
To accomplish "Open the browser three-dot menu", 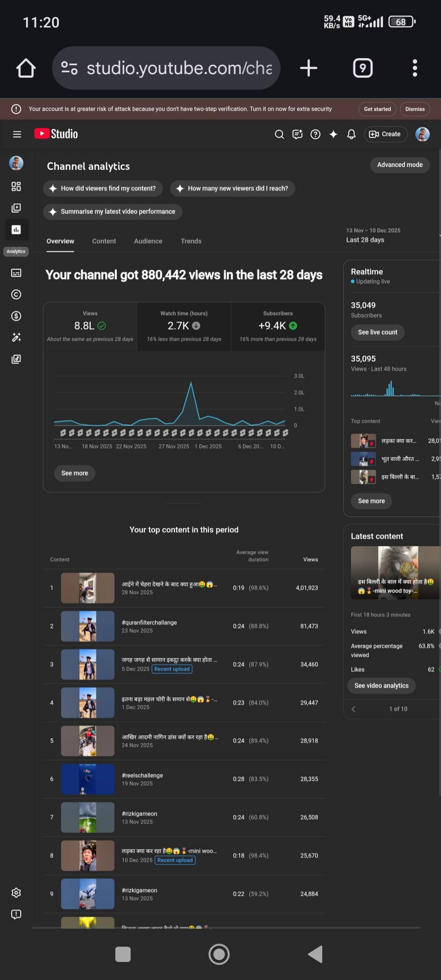I will point(415,68).
